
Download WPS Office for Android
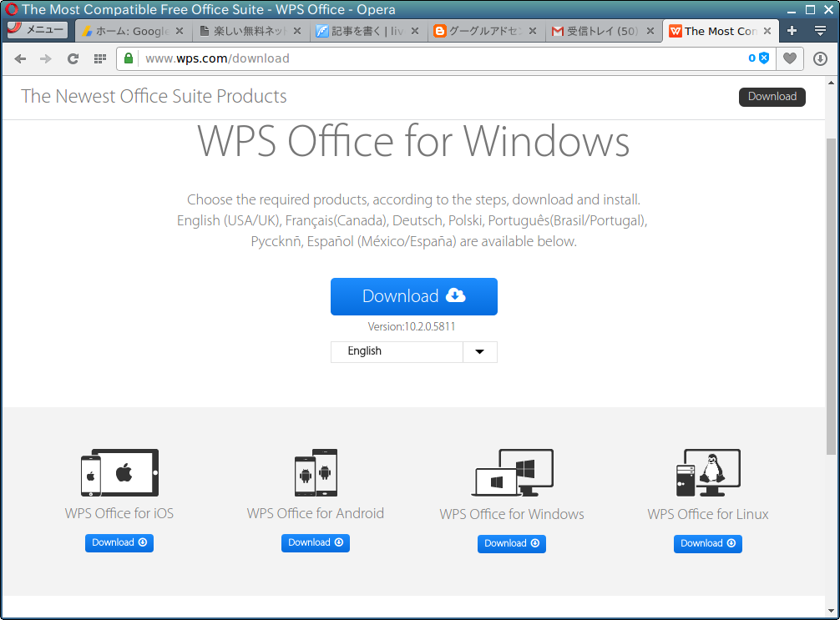pyautogui.click(x=316, y=543)
